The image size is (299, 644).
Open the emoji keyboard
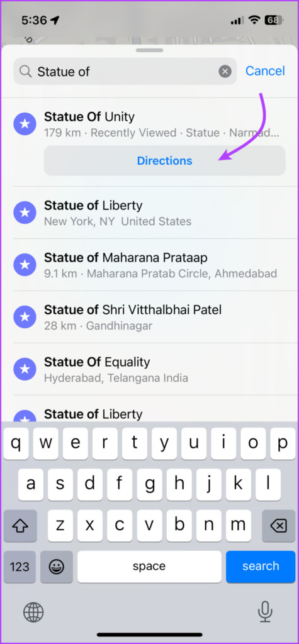[57, 567]
